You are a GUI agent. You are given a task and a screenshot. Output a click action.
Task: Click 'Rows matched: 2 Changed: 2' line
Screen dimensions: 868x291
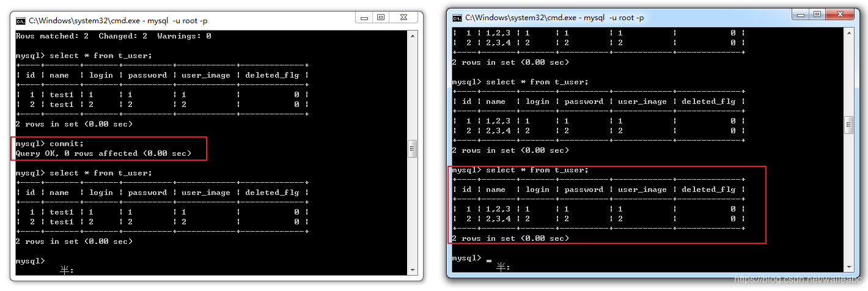pos(113,36)
